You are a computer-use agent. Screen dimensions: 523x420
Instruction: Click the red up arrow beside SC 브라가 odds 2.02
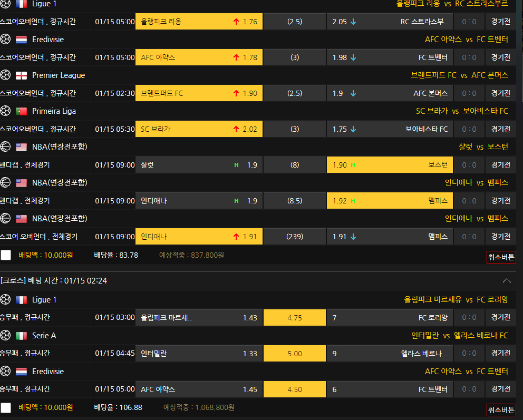(x=236, y=129)
